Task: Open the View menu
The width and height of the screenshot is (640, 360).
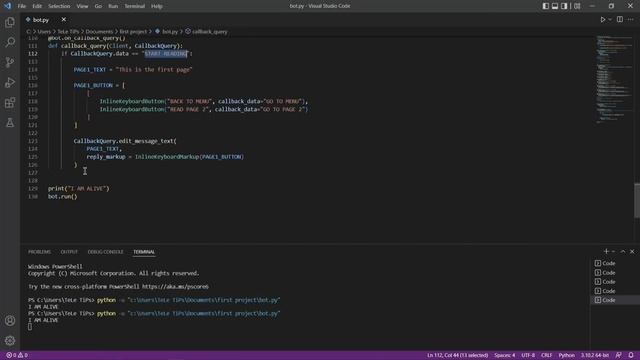Action: (82, 6)
